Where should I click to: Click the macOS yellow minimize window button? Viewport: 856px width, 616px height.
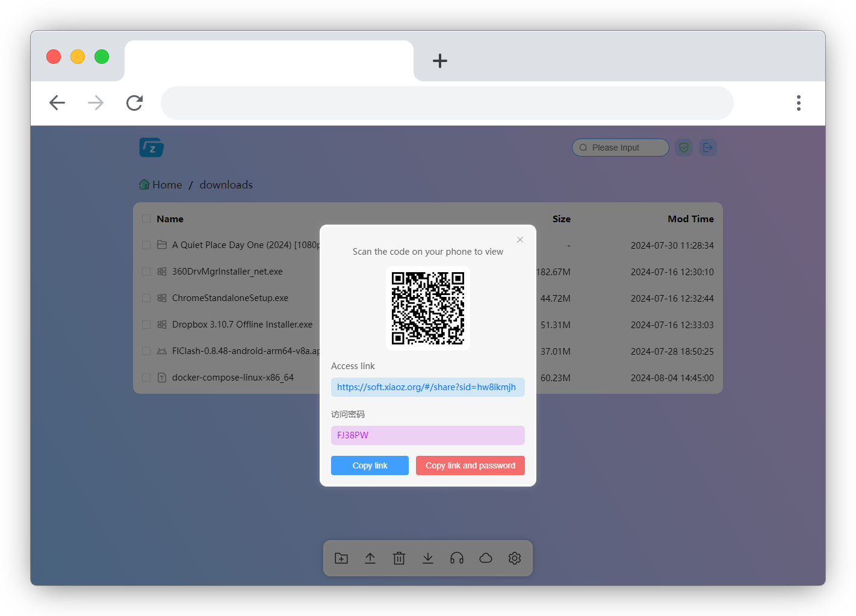[78, 57]
